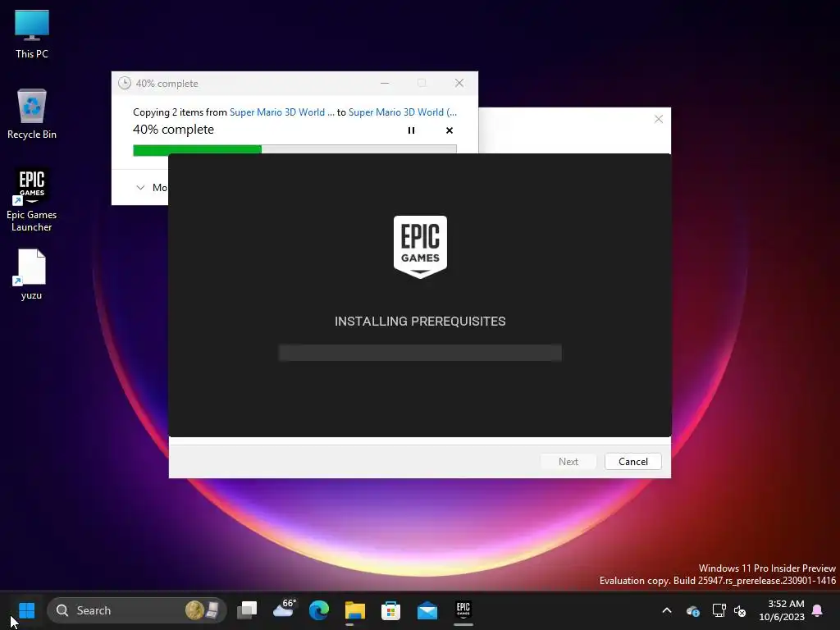
Task: Click the green copy progress bar
Action: [294, 149]
